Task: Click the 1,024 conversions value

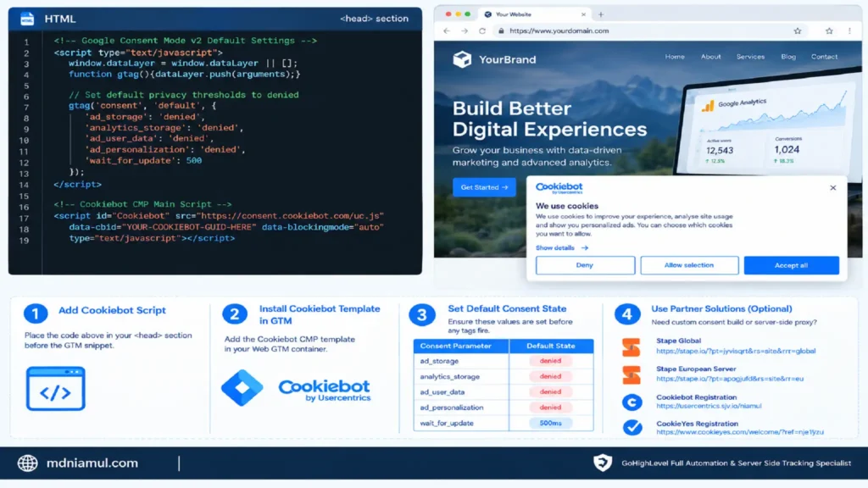Action: (x=787, y=149)
